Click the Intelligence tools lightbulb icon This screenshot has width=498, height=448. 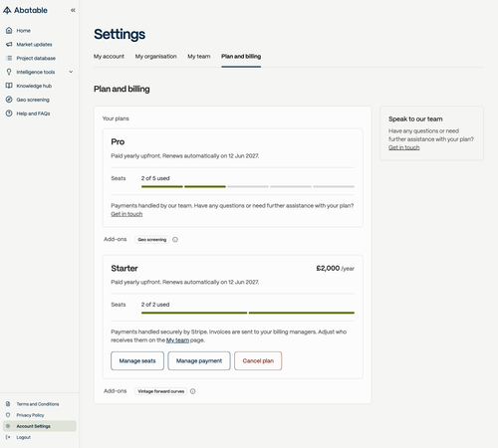tap(9, 72)
